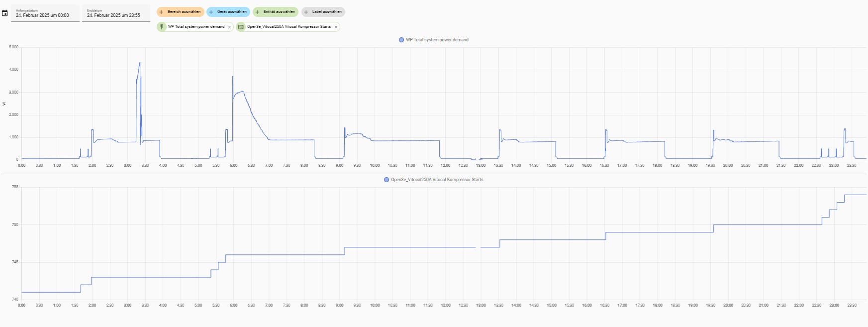Click the 750 label on starts chart axis
The height and width of the screenshot is (327, 868).
[x=15, y=224]
